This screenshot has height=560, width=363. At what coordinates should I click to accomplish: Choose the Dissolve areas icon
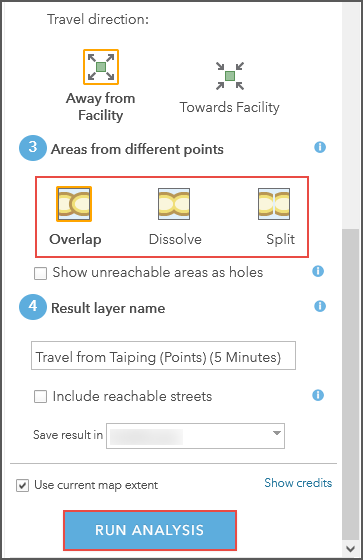point(174,204)
